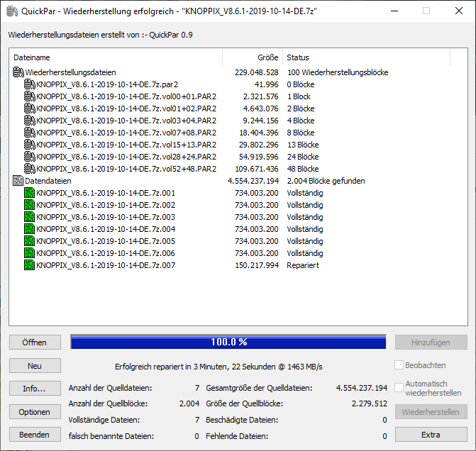476x451 pixels.
Task: Click the green icon of file .7z.007
Action: (30, 265)
